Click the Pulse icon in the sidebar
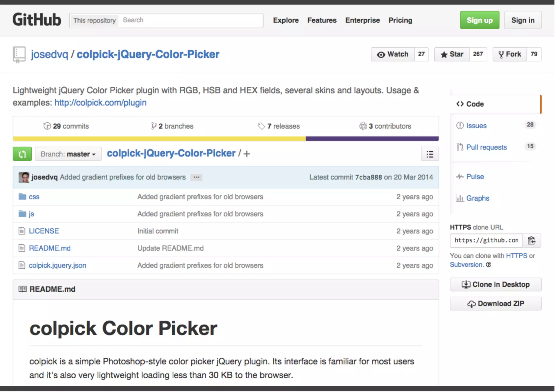The height and width of the screenshot is (392, 555). [x=460, y=177]
